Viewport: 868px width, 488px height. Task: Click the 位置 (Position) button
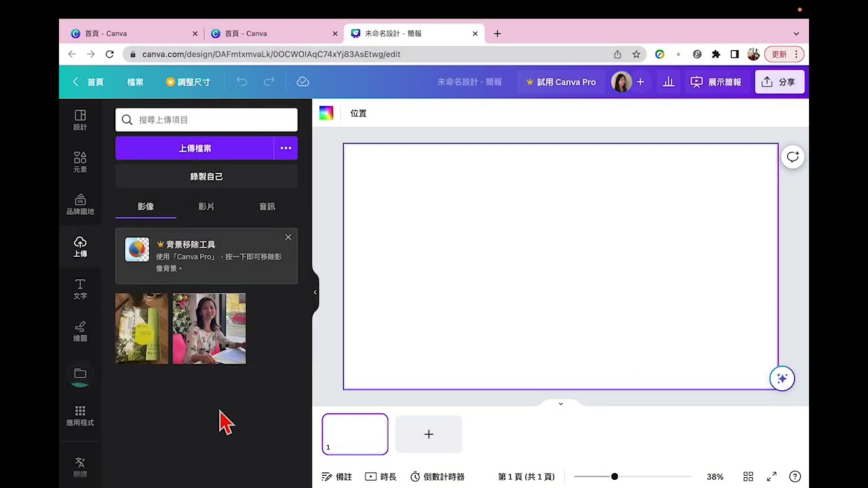[x=359, y=113]
